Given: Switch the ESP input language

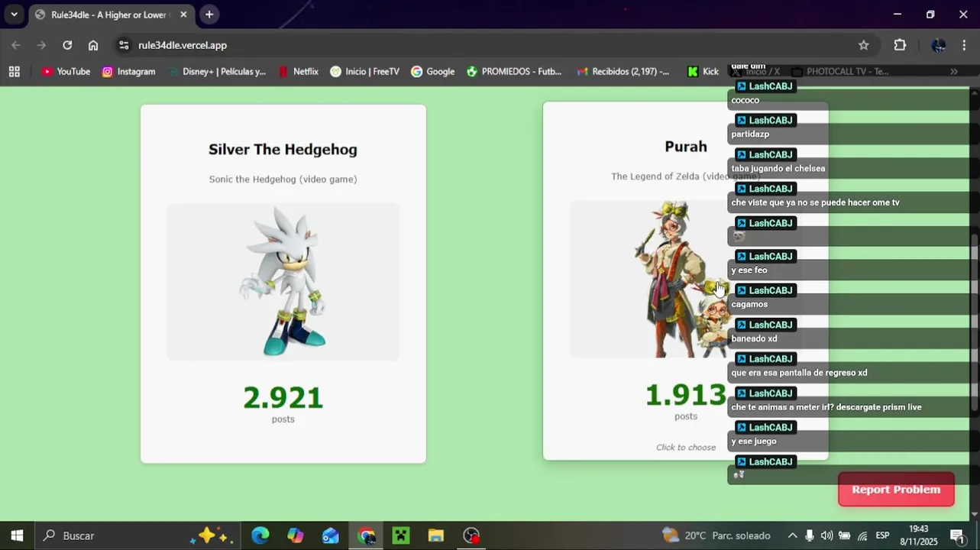Looking at the screenshot, I should (882, 535).
